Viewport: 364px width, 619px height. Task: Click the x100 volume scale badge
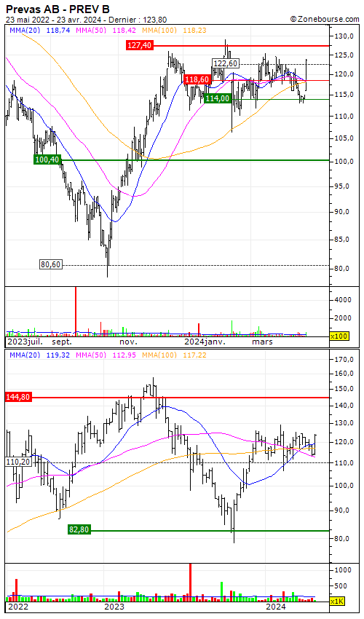[x=339, y=336]
